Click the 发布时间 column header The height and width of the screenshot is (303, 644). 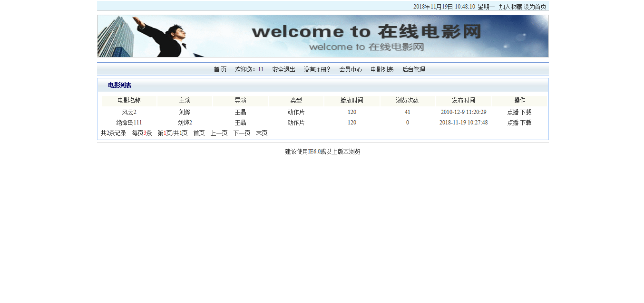464,101
